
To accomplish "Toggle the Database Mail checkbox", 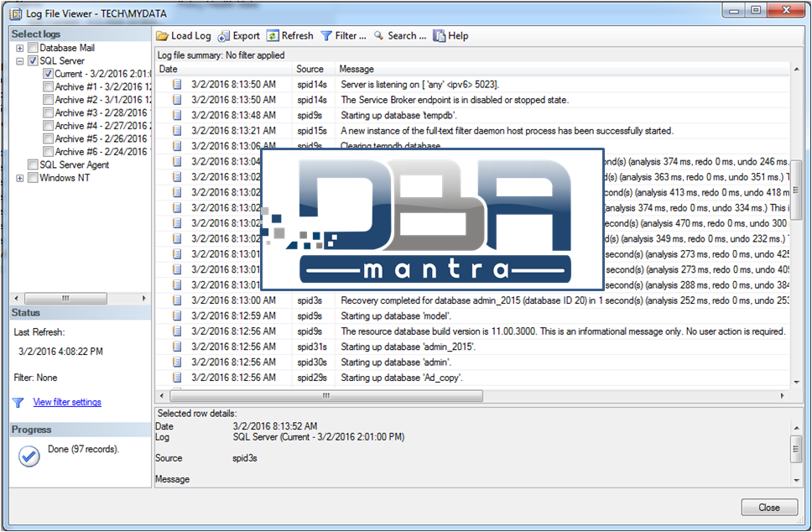I will (33, 48).
